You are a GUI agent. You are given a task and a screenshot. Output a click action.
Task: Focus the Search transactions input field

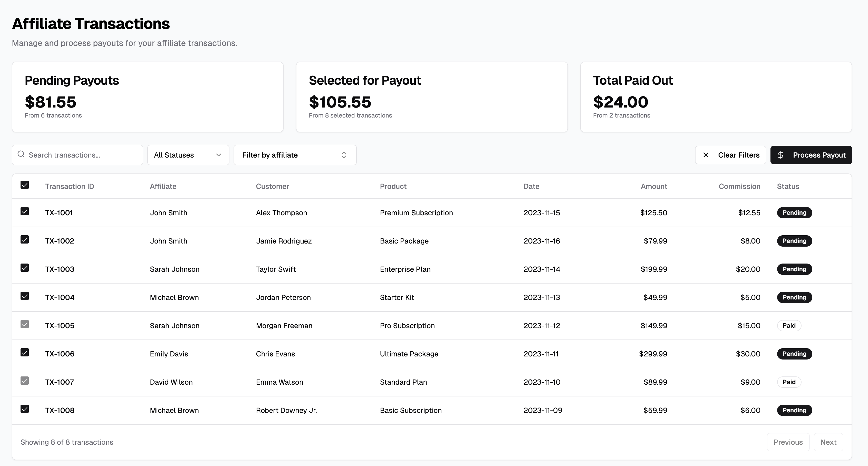tap(78, 155)
